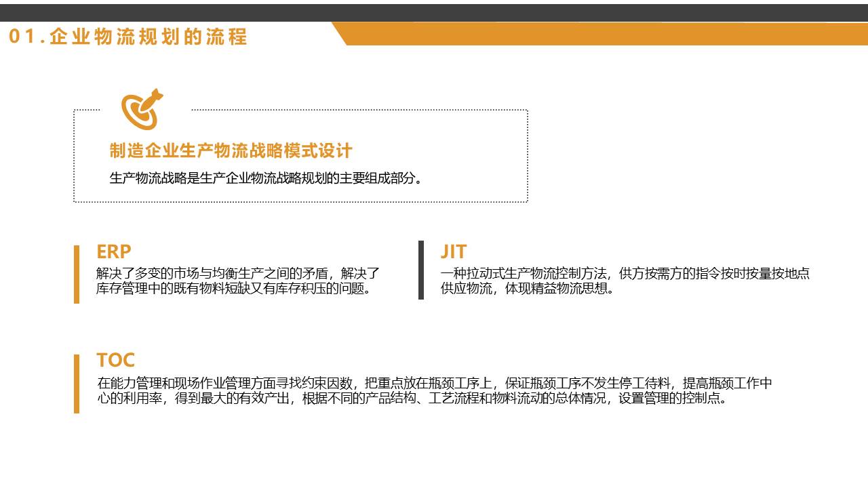Screen dimensions: 868x488
Task: Click the ERP description starting "解决了多变的市场"
Action: pos(238,281)
